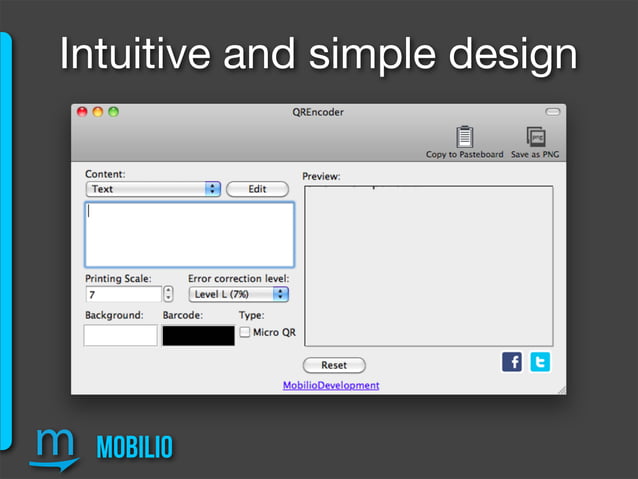This screenshot has width=638, height=479.
Task: Click the toolbar toggle pill in title bar
Action: tap(553, 112)
